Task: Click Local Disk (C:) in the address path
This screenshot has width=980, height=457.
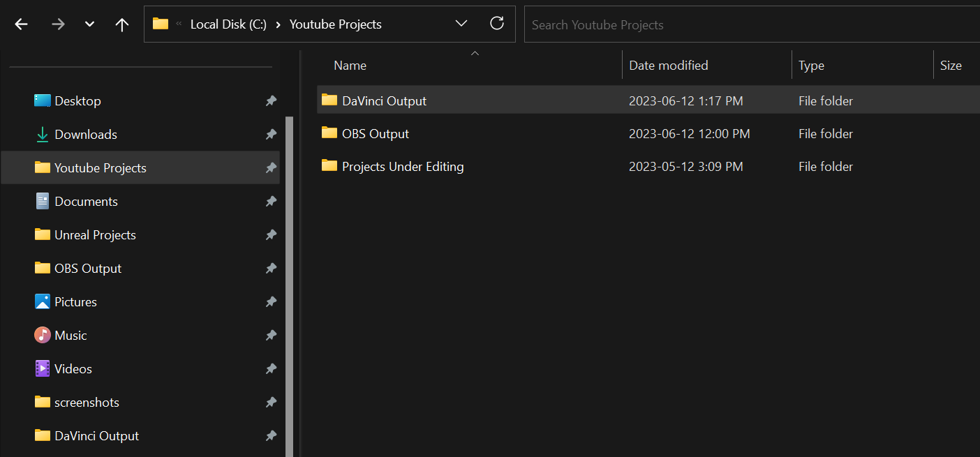Action: 228,24
